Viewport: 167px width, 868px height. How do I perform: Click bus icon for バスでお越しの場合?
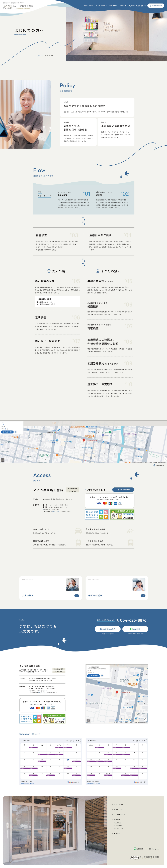[131, 542]
